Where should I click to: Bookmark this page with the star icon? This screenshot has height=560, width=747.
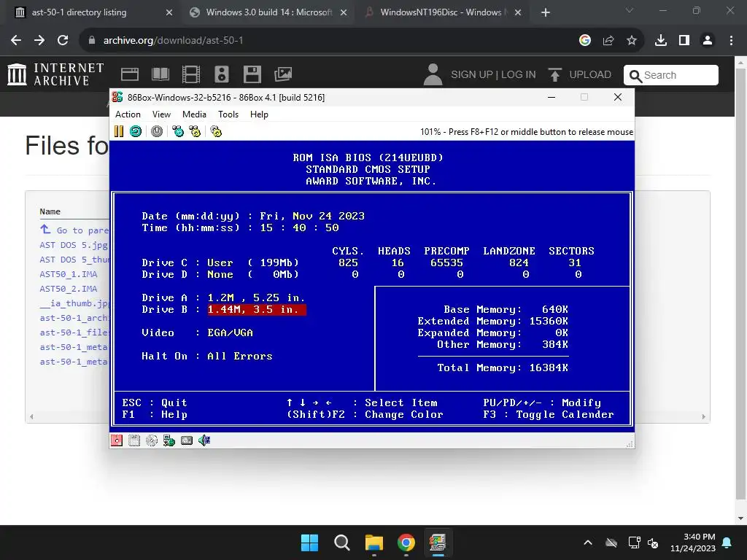(631, 41)
